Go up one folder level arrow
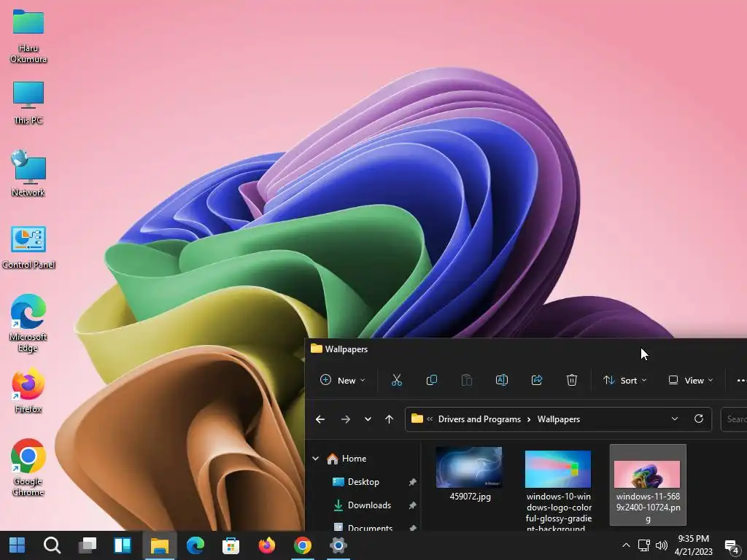The width and height of the screenshot is (747, 560). (390, 419)
